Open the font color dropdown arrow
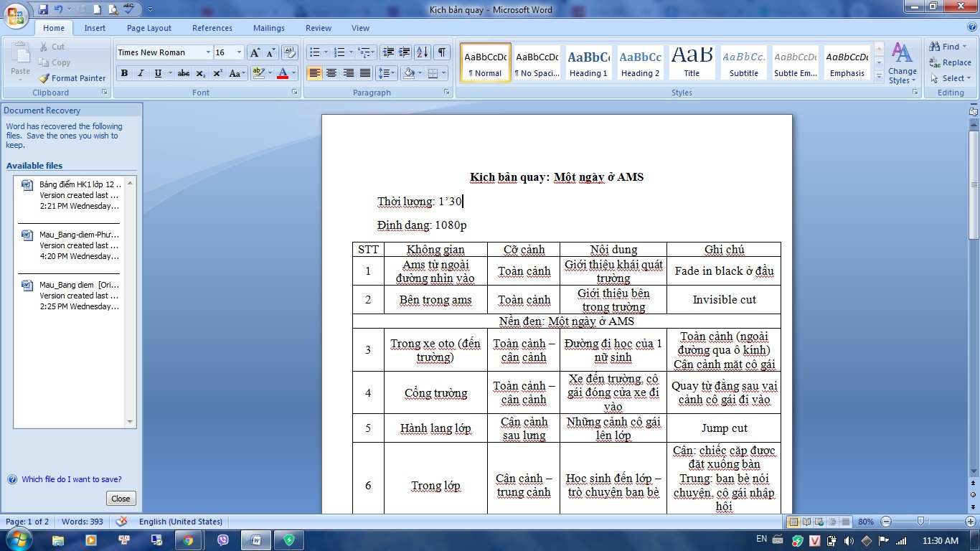This screenshot has height=551, width=980. coord(293,73)
